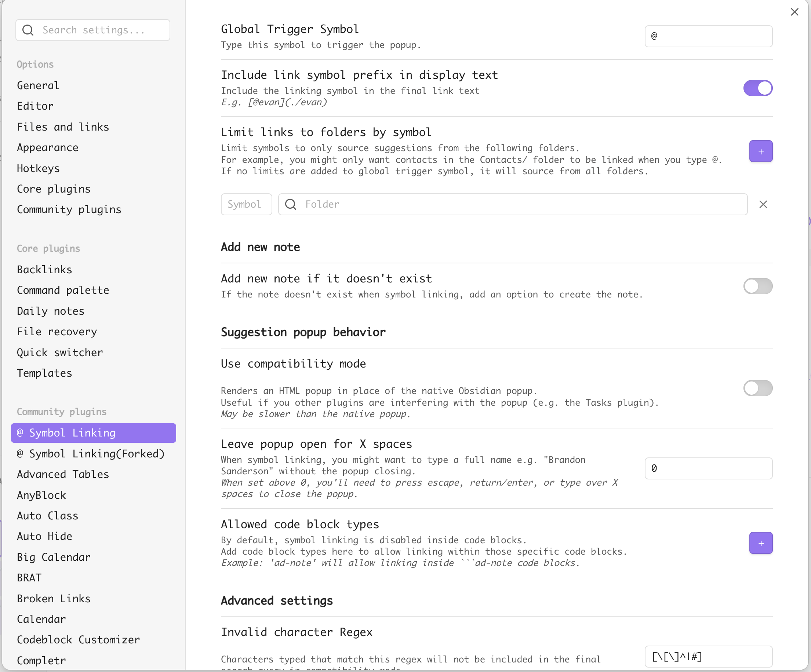Click the popup spaces number field
811x672 pixels.
point(708,468)
